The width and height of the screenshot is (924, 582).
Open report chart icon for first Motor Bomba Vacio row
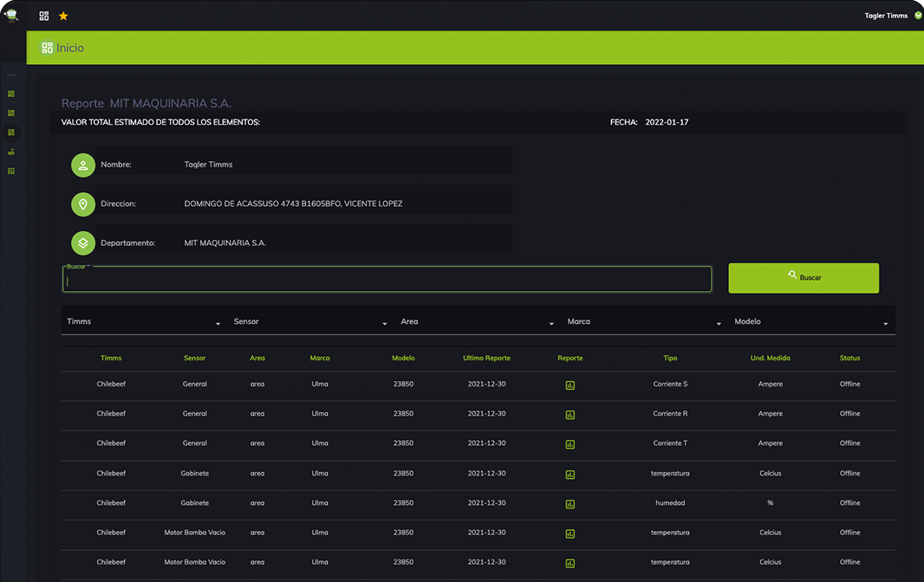[x=569, y=533]
